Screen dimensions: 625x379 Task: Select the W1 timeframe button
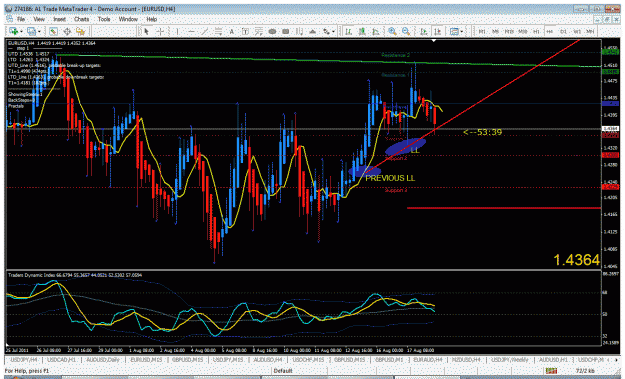(x=577, y=31)
